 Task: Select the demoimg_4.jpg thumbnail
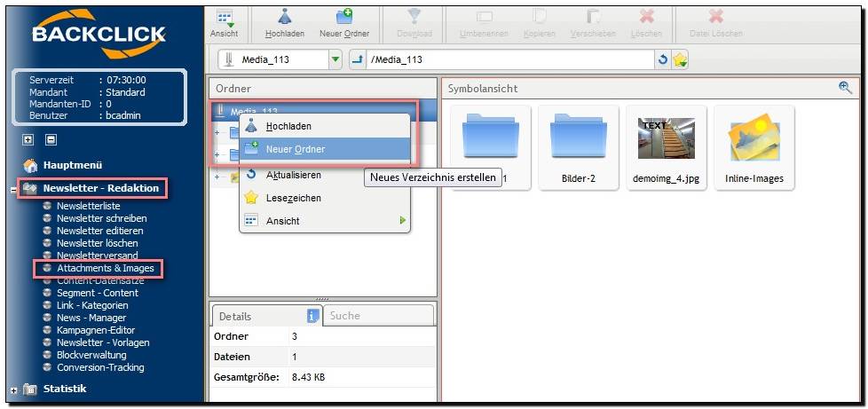(667, 148)
